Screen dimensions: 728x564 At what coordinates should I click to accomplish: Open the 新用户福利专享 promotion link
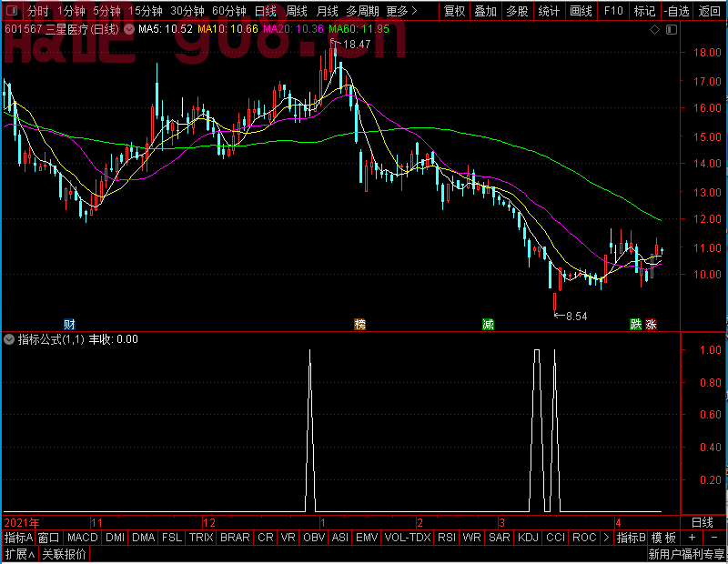tap(686, 554)
